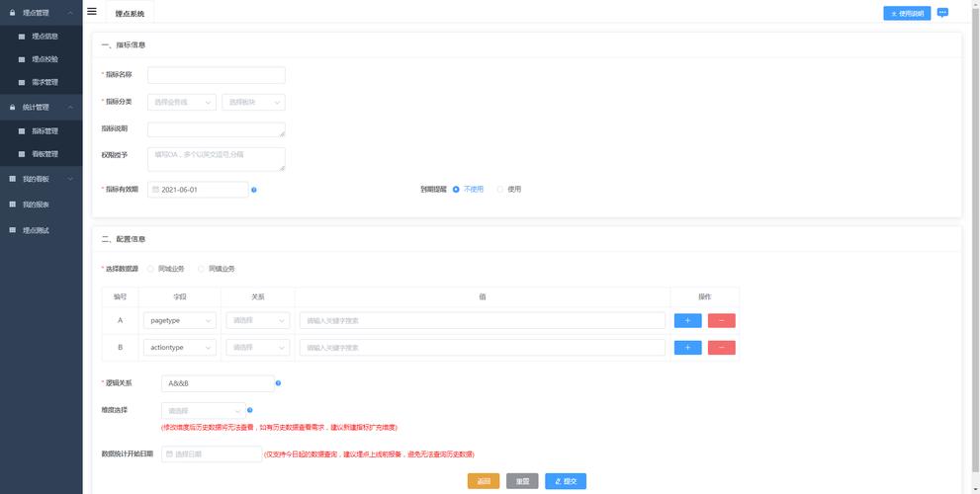Collapse the 埋点管理 sidebar group
The height and width of the screenshot is (494, 980).
pyautogui.click(x=42, y=13)
